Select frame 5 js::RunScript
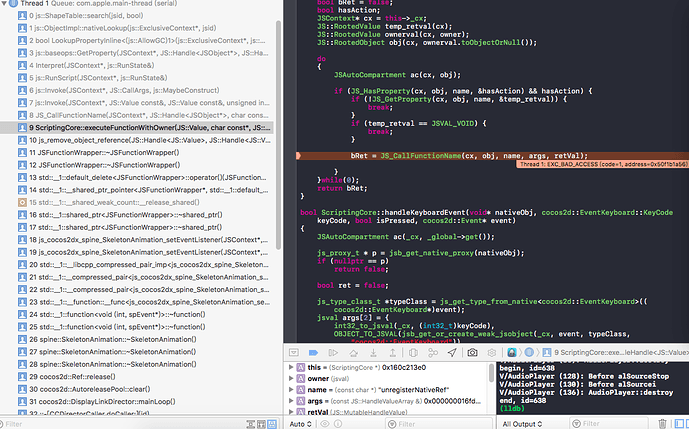Viewport: 689px width, 429px height. coord(137,78)
